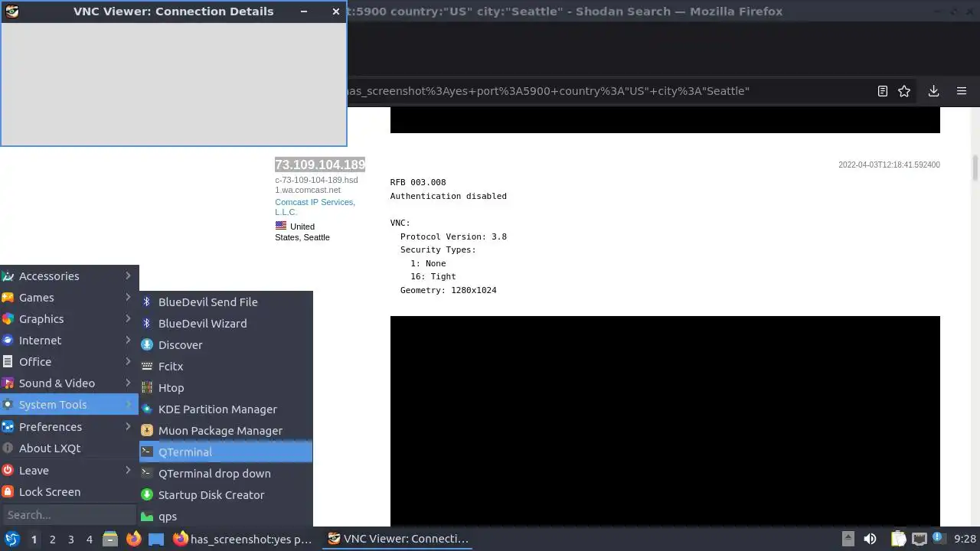The image size is (980, 551).
Task: Launch Startup Disk Creator
Action: point(226,495)
